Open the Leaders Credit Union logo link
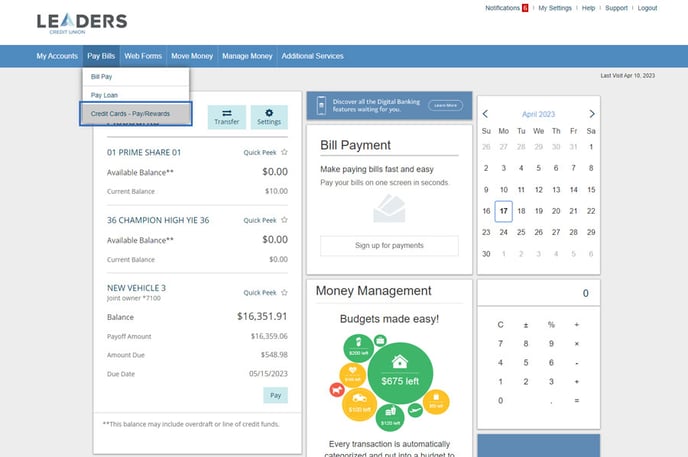The image size is (688, 457). click(x=82, y=24)
